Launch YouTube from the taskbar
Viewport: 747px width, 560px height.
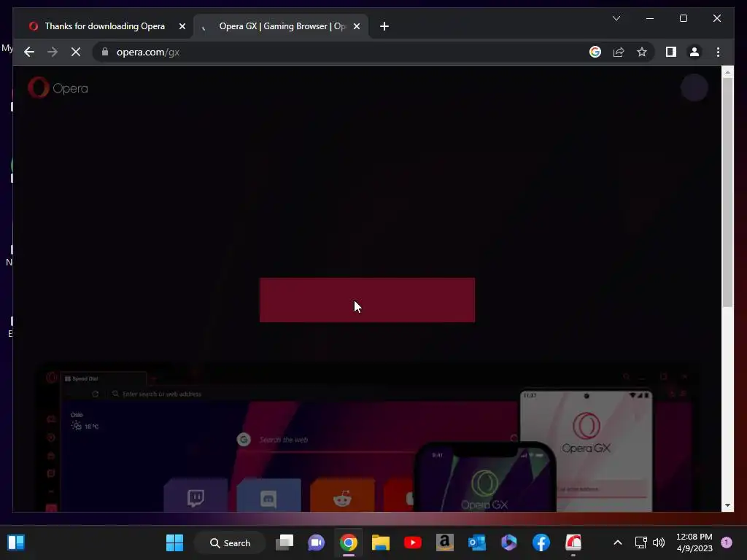click(413, 542)
